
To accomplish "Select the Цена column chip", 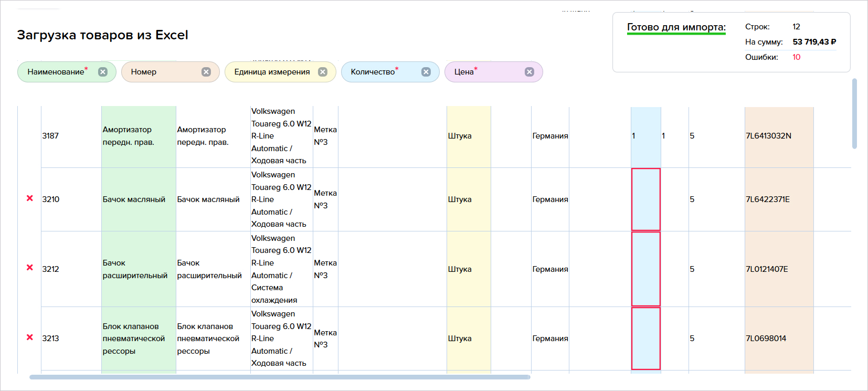I will click(x=493, y=72).
